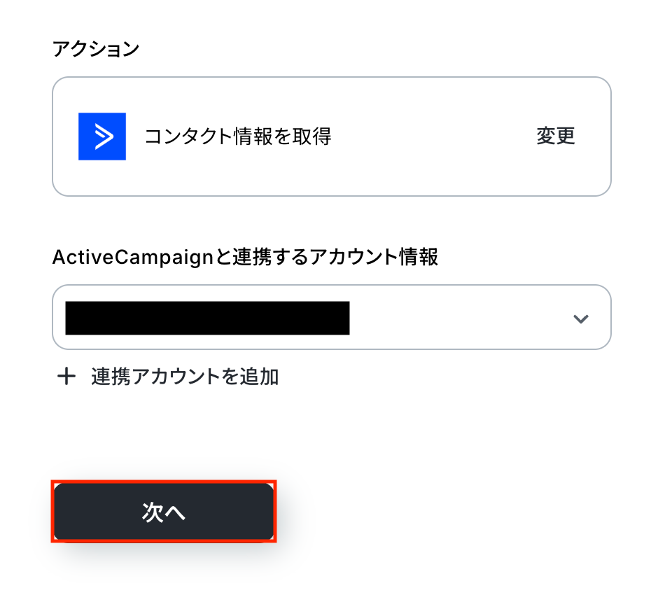The height and width of the screenshot is (616, 672).
Task: Click the 次 character on the dark button
Action: pyautogui.click(x=153, y=512)
